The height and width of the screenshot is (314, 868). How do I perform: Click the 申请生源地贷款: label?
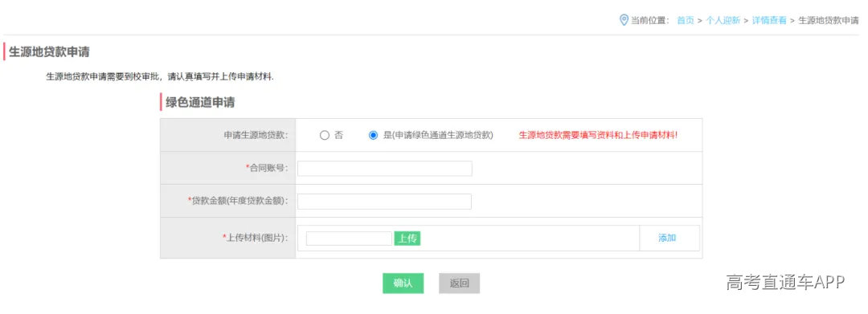tap(256, 135)
